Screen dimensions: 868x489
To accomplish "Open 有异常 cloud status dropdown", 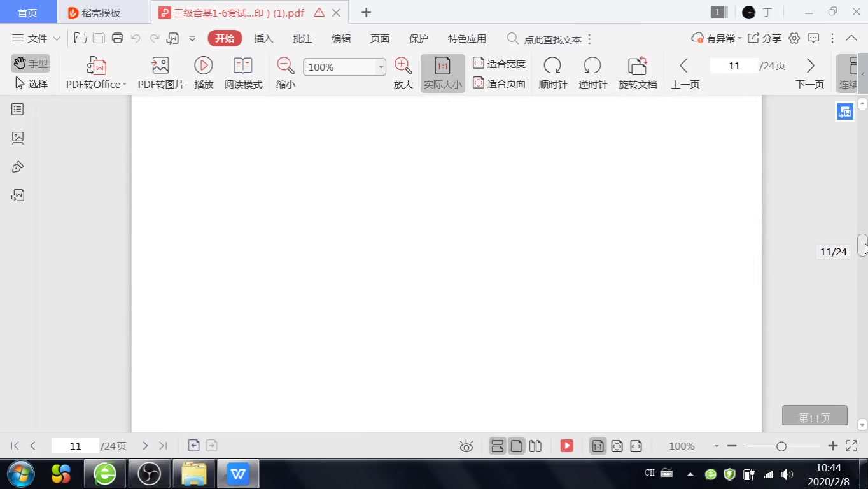I will coord(717,38).
